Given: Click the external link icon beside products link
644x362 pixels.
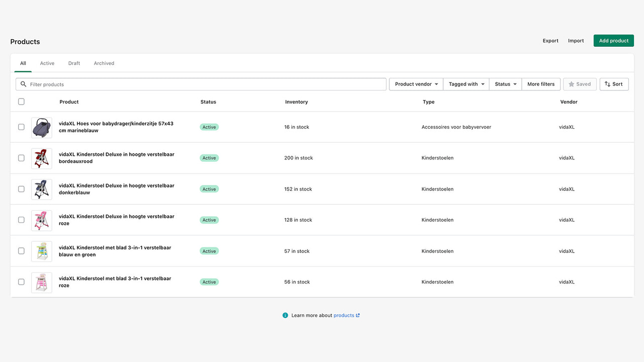Looking at the screenshot, I should 358,315.
